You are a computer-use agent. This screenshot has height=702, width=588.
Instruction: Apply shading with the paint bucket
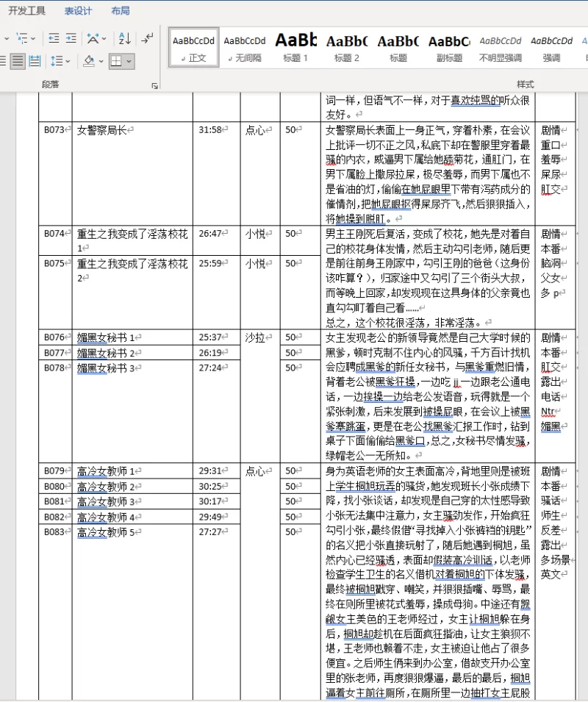[x=88, y=62]
